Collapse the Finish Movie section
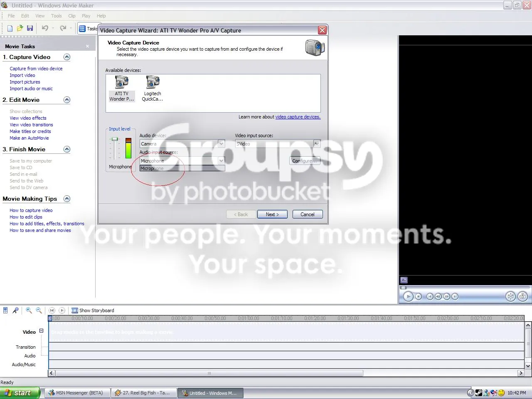Screen dimensions: 532x399 67,149
